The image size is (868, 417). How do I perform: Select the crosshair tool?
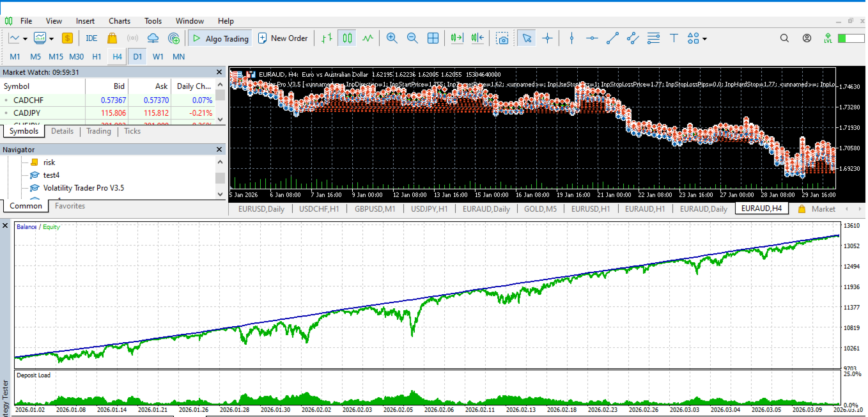click(x=547, y=38)
